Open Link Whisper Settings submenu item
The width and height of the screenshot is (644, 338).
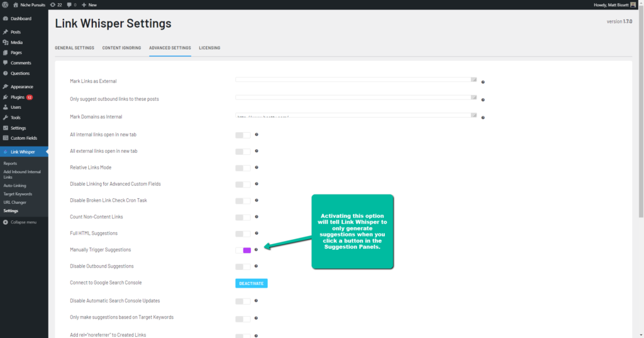pos(11,210)
